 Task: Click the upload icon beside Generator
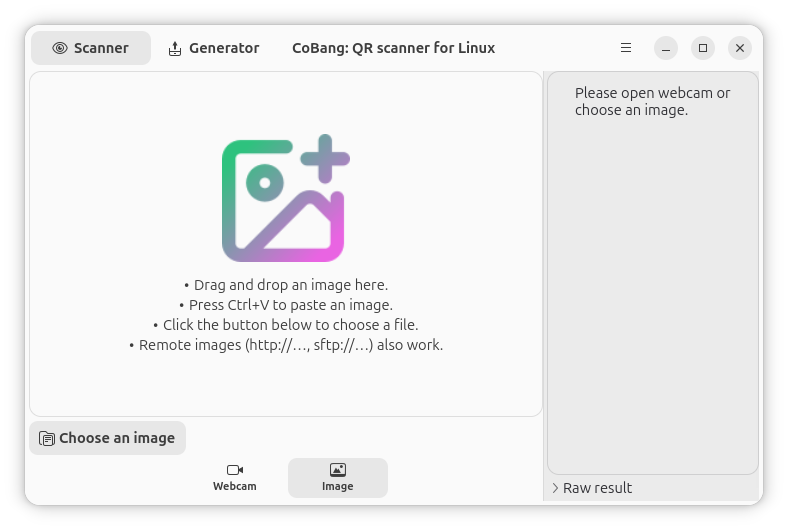click(174, 48)
